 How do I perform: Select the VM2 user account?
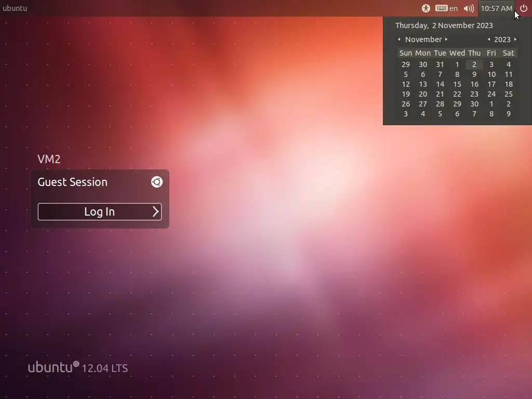tap(49, 159)
